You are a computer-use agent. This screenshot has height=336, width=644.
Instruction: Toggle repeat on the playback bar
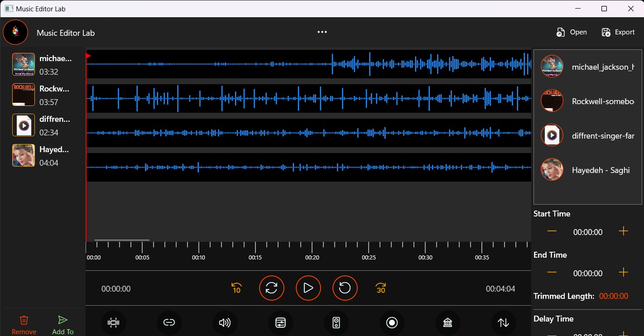coord(345,288)
